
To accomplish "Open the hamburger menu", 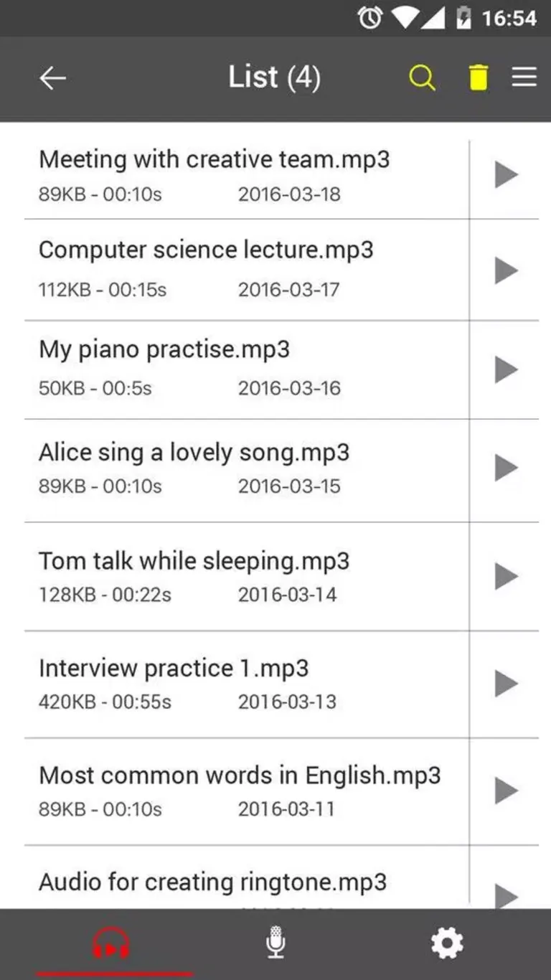I will pos(524,77).
